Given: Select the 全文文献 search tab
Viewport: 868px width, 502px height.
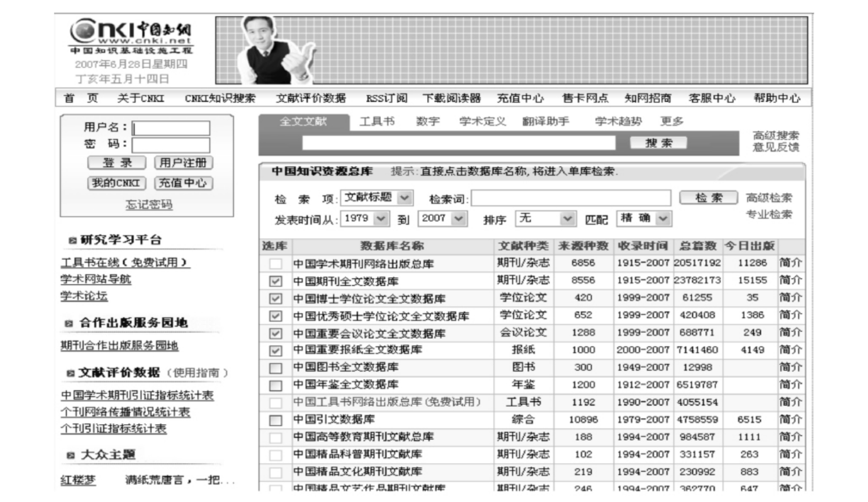Looking at the screenshot, I should click(303, 121).
